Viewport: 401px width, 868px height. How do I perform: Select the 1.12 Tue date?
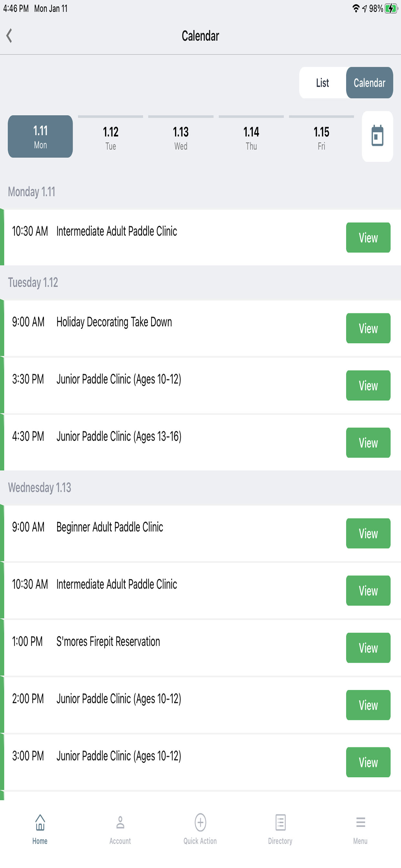point(110,138)
